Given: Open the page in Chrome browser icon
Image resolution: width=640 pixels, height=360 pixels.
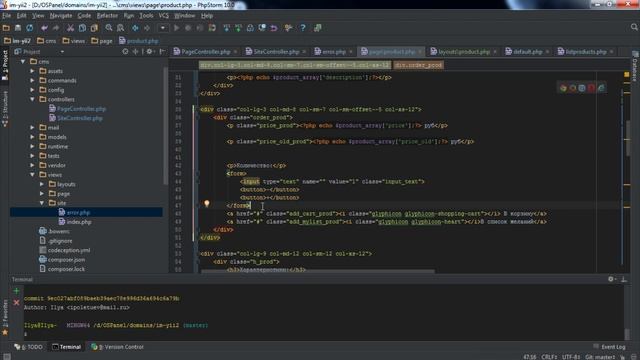Looking at the screenshot, I should click(563, 88).
